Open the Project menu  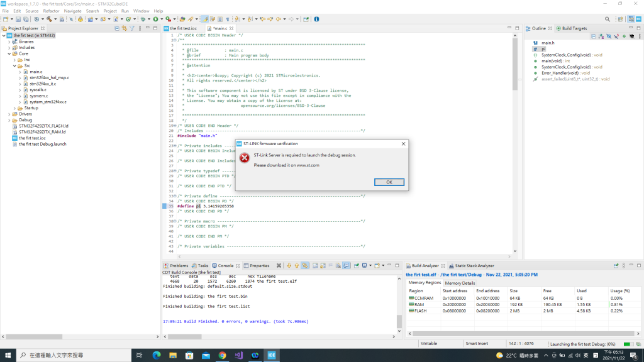pos(110,11)
